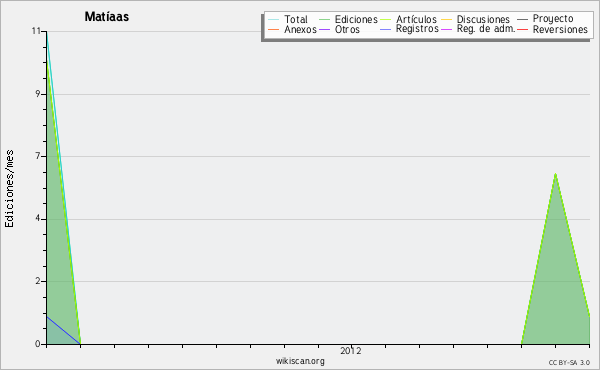The image size is (600, 370).
Task: Select the 'Artículos' legend entry
Action: (x=416, y=20)
